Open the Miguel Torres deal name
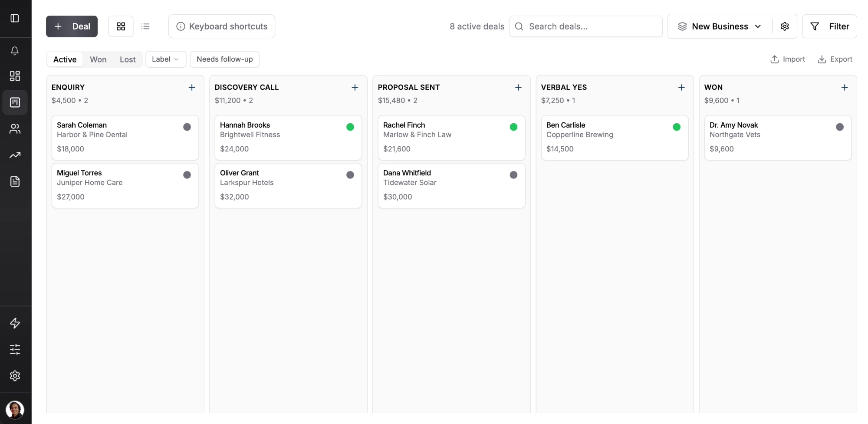868x424 pixels. coord(79,173)
